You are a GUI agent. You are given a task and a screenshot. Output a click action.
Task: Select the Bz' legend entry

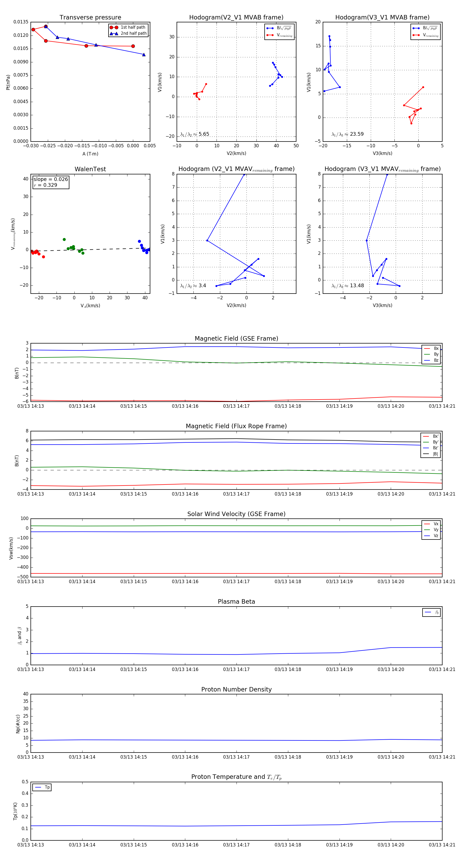(431, 448)
